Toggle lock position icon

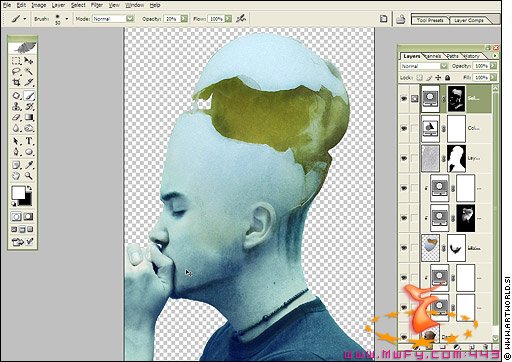[438, 78]
